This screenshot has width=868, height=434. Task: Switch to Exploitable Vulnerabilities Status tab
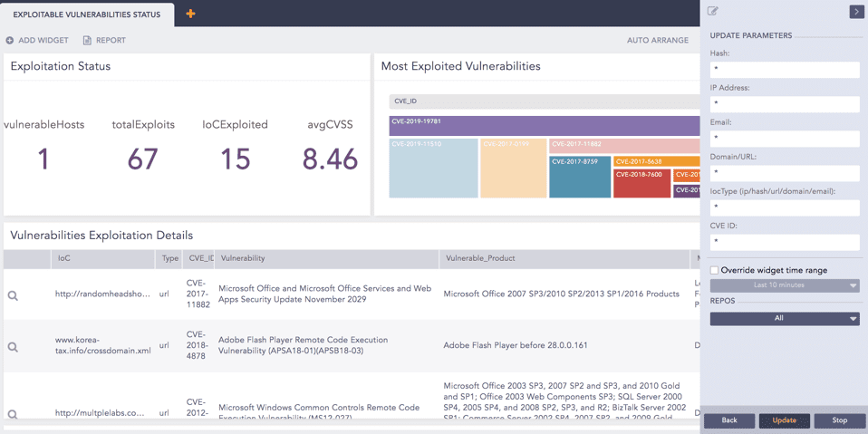(86, 14)
